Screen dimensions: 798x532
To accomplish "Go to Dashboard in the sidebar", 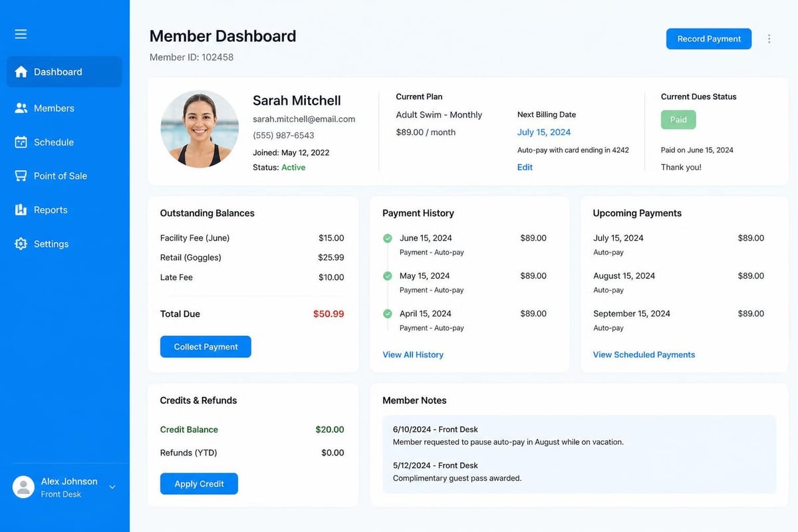I will tap(65, 72).
